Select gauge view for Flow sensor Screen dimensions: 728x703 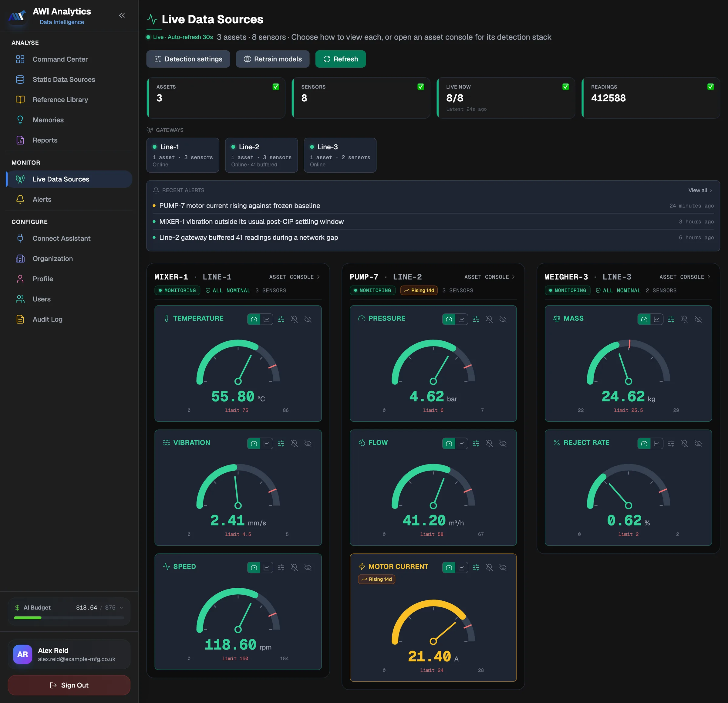[x=449, y=443]
